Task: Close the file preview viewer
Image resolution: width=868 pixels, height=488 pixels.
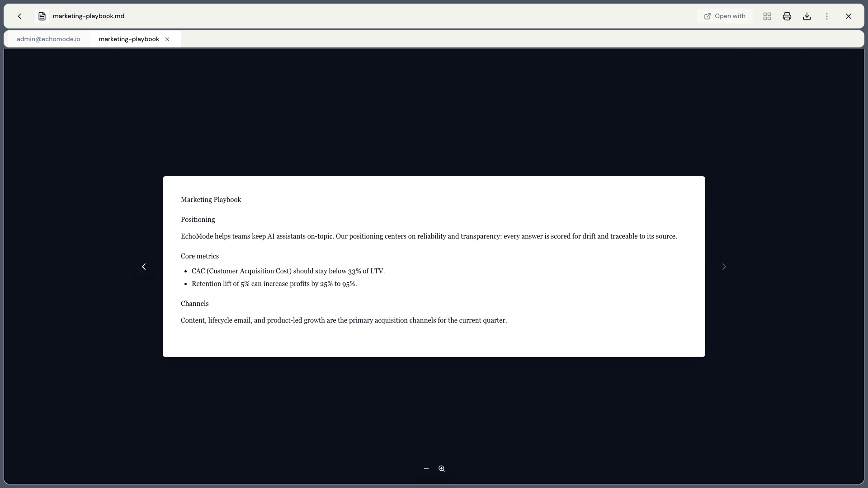Action: point(849,16)
